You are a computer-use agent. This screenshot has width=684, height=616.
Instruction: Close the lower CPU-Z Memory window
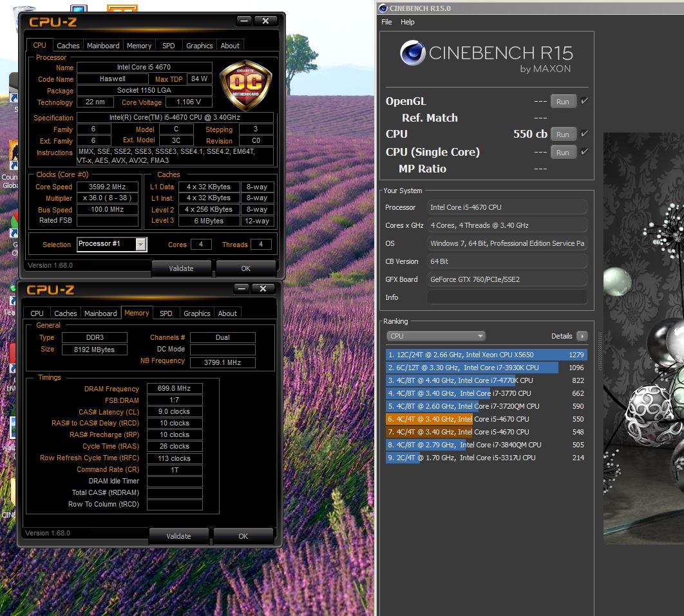coord(262,289)
